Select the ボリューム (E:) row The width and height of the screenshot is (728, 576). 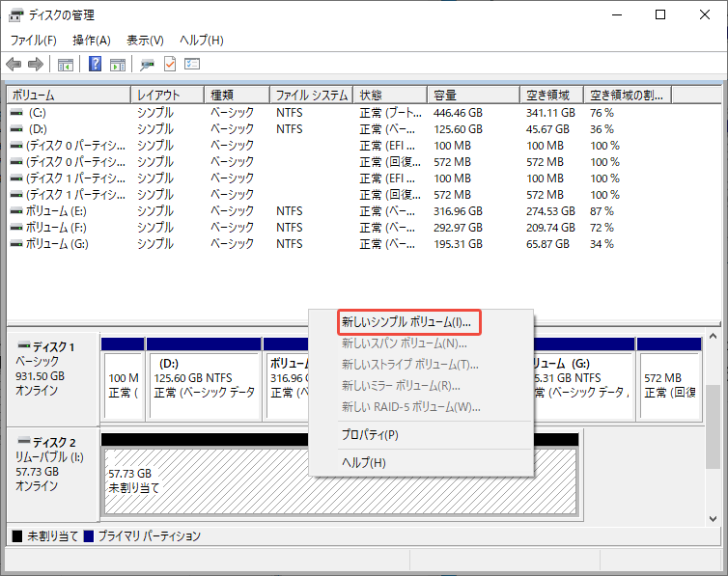(362, 211)
